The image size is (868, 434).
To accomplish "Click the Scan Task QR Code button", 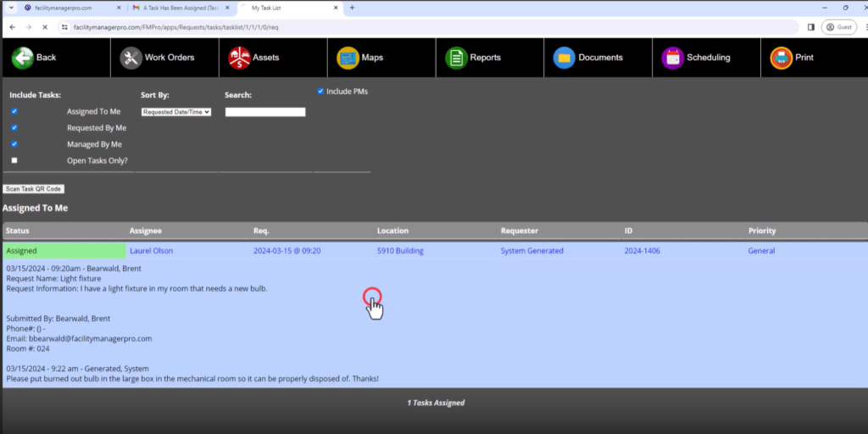I will [34, 189].
